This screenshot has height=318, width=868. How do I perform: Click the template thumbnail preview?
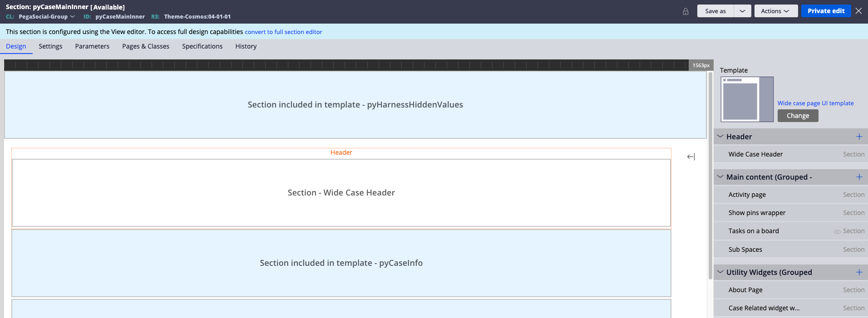pos(747,99)
